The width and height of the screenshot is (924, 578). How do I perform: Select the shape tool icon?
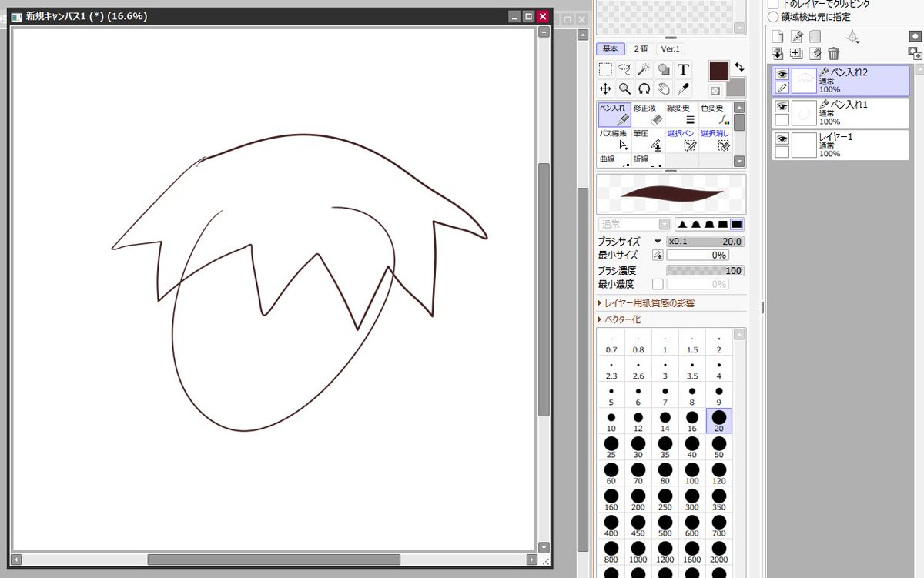[663, 69]
